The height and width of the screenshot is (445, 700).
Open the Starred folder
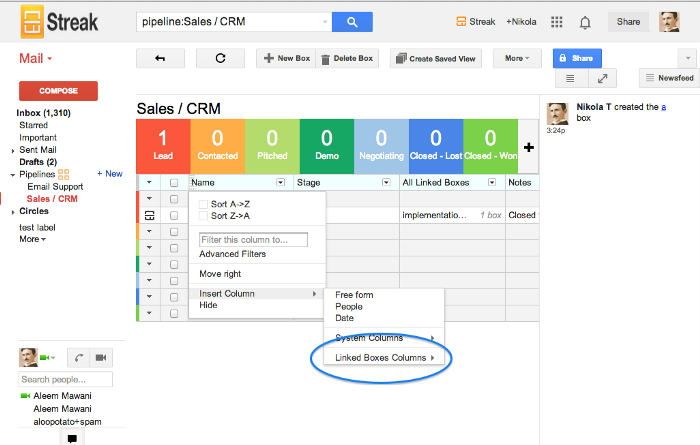tap(33, 125)
